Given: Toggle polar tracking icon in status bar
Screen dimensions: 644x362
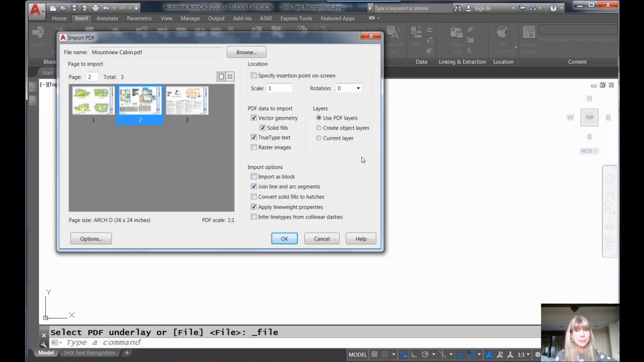Looking at the screenshot, I should point(425,354).
